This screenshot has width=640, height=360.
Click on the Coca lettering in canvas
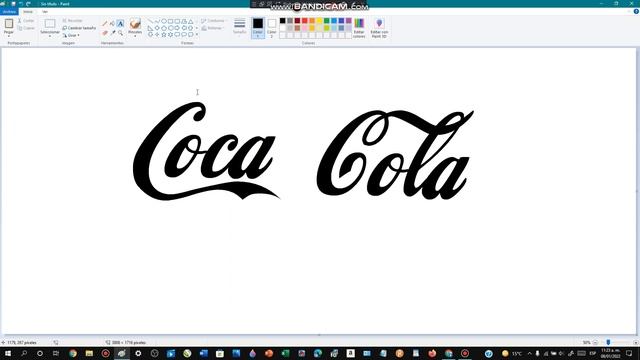click(x=206, y=151)
